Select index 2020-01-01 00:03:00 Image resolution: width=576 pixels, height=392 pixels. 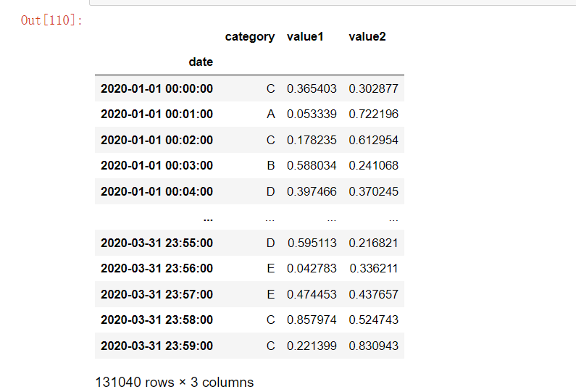[156, 165]
